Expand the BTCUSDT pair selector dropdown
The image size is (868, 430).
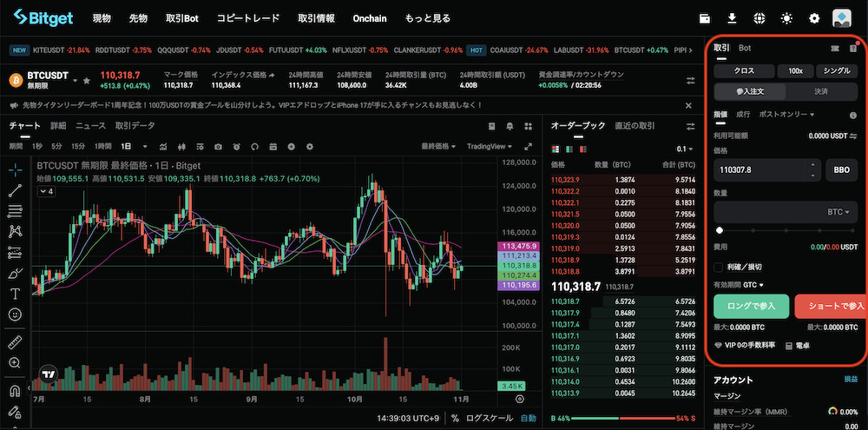[x=76, y=80]
